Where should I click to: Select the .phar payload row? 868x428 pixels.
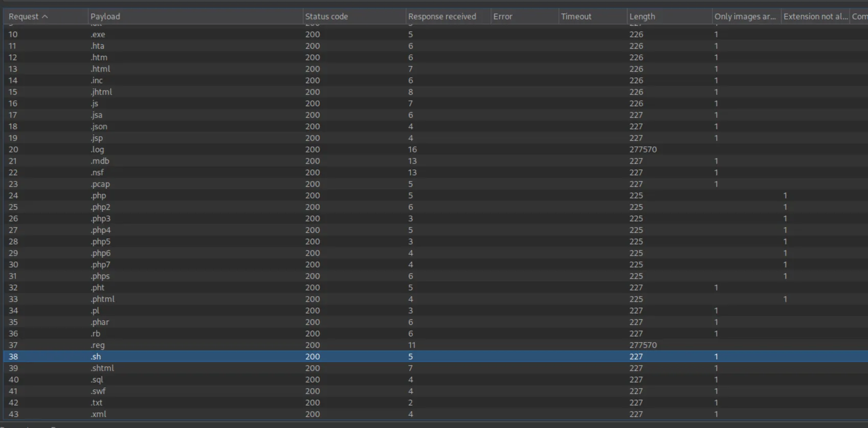click(436, 322)
